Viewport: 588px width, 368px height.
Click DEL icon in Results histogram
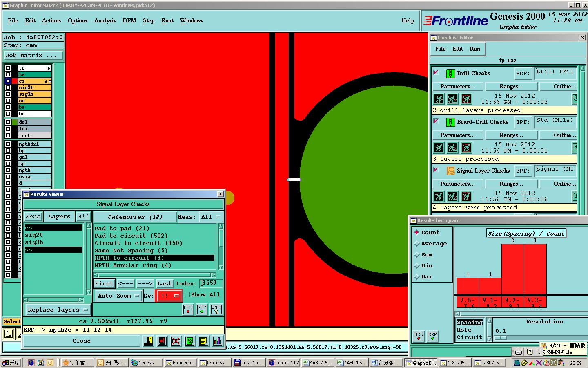[419, 337]
